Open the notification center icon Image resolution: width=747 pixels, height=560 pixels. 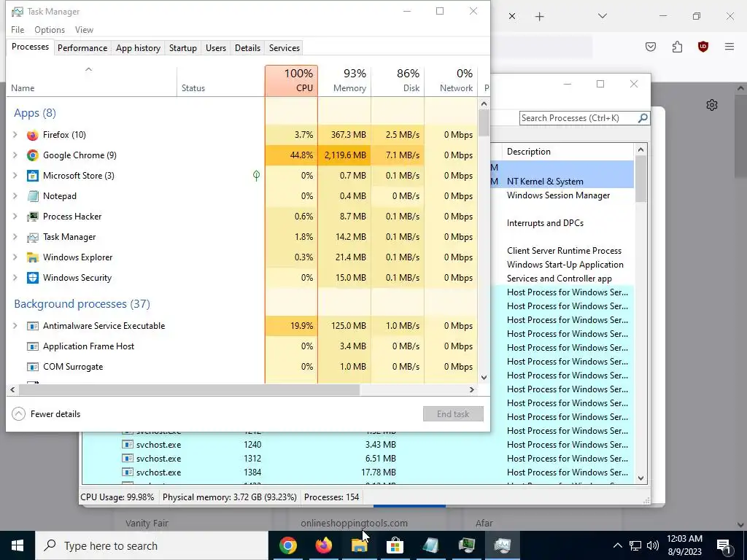click(x=723, y=545)
